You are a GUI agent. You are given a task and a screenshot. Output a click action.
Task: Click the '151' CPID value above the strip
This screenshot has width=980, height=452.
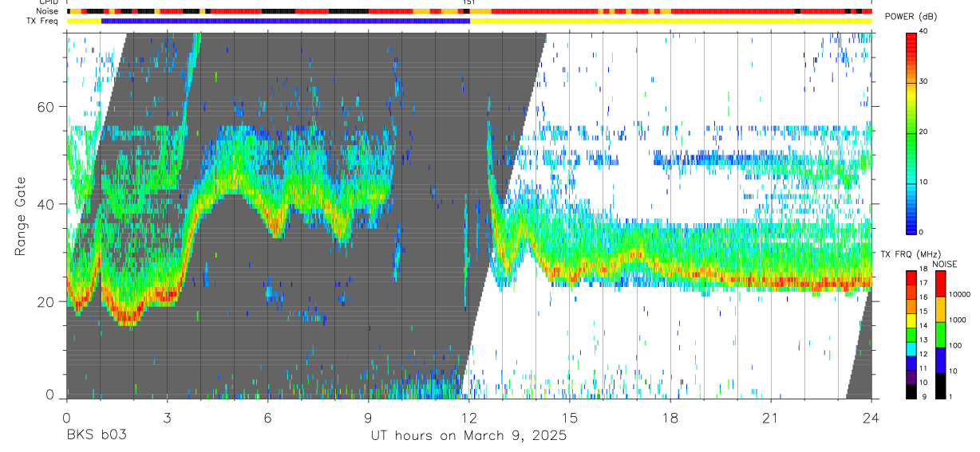(469, 3)
